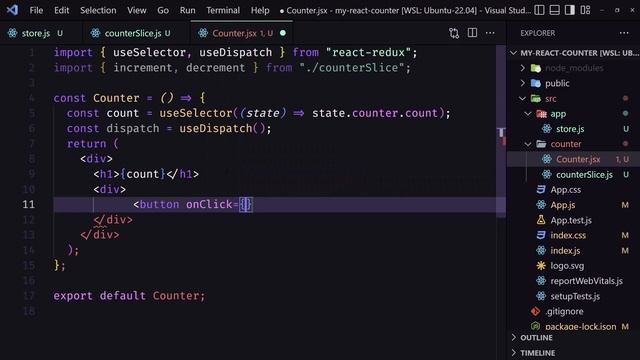Image resolution: width=640 pixels, height=360 pixels.
Task: Click App.test.js flask icon
Action: click(541, 220)
